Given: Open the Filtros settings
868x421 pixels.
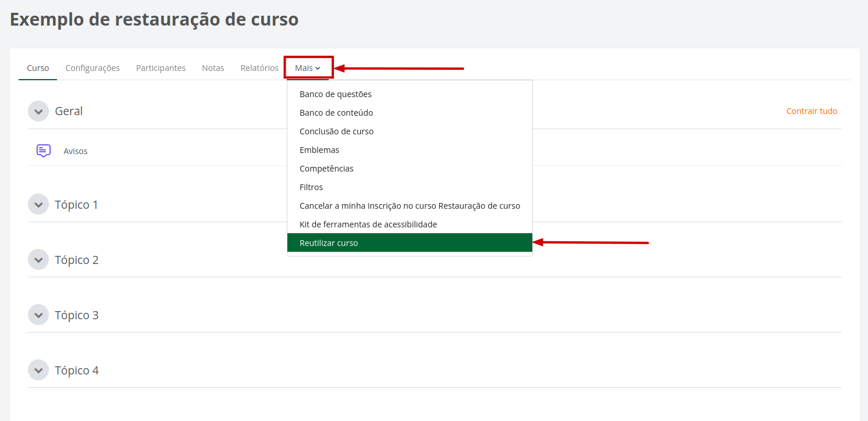Looking at the screenshot, I should coord(311,187).
